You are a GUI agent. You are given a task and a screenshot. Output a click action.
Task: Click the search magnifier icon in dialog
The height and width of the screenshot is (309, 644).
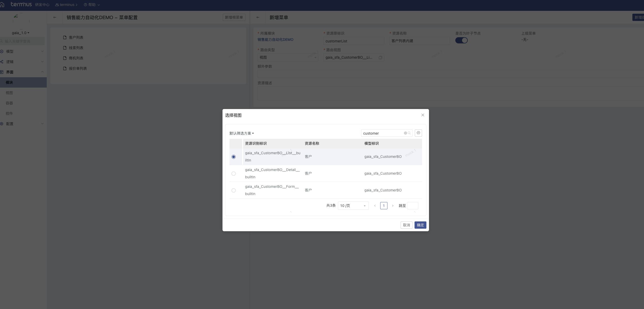point(409,133)
